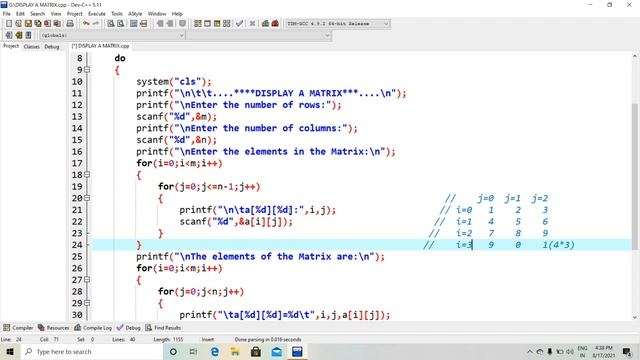Open the Execute menu
640x360 pixels.
coord(97,13)
